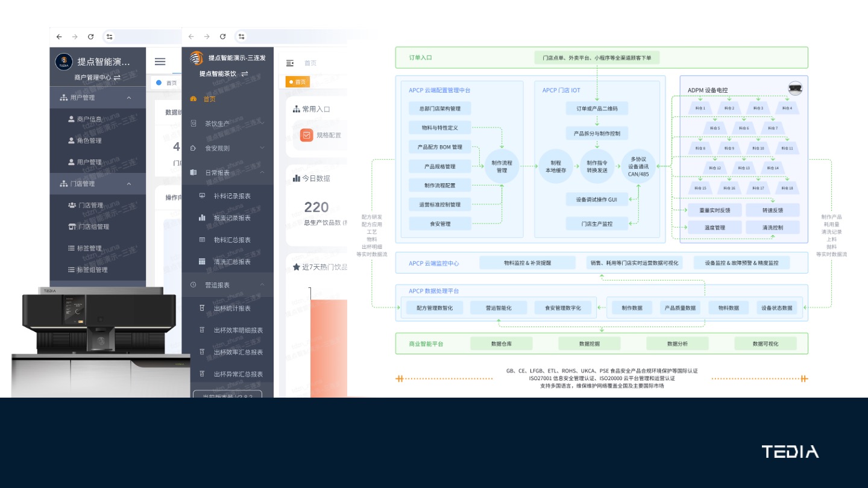Click the switch arrows icon beside 商户管理中心
The height and width of the screenshot is (488, 868).
click(117, 77)
